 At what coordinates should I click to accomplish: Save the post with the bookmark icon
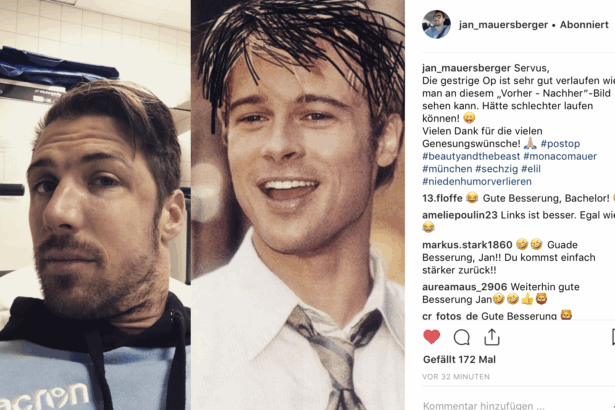[613, 337]
